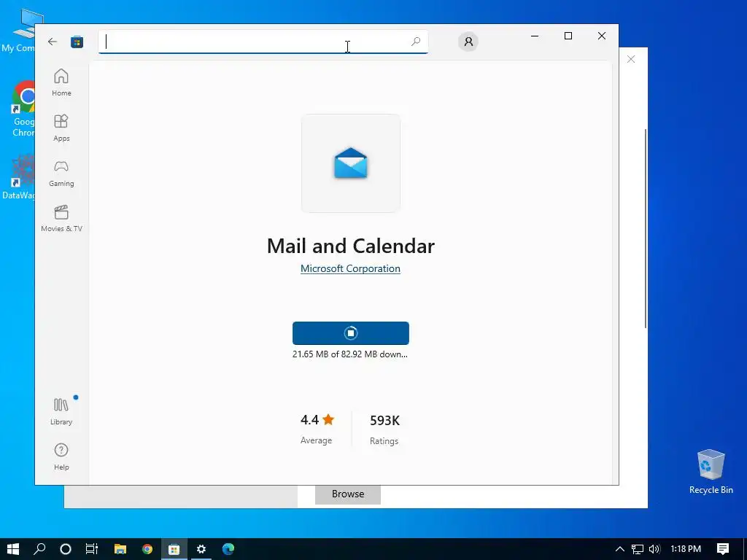Click the 4.4 average rating
Image resolution: width=747 pixels, height=560 pixels.
317,420
